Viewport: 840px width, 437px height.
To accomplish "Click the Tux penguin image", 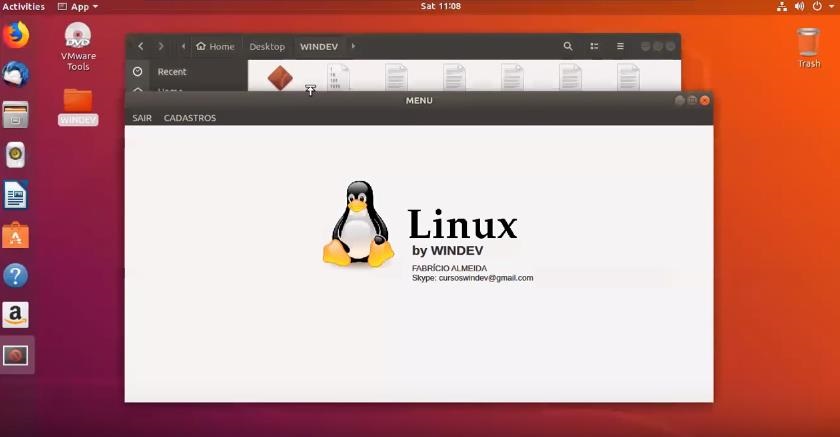I will 358,224.
